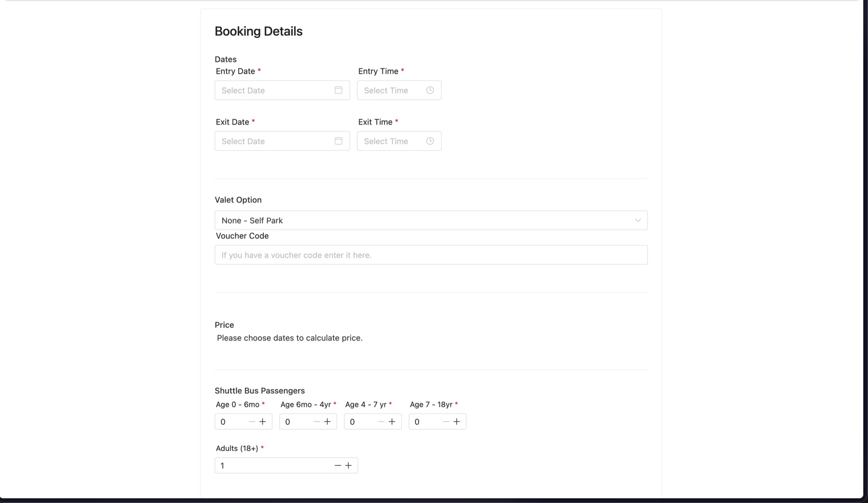Open the Entry Time selector field
This screenshot has width=868, height=503.
pos(399,90)
